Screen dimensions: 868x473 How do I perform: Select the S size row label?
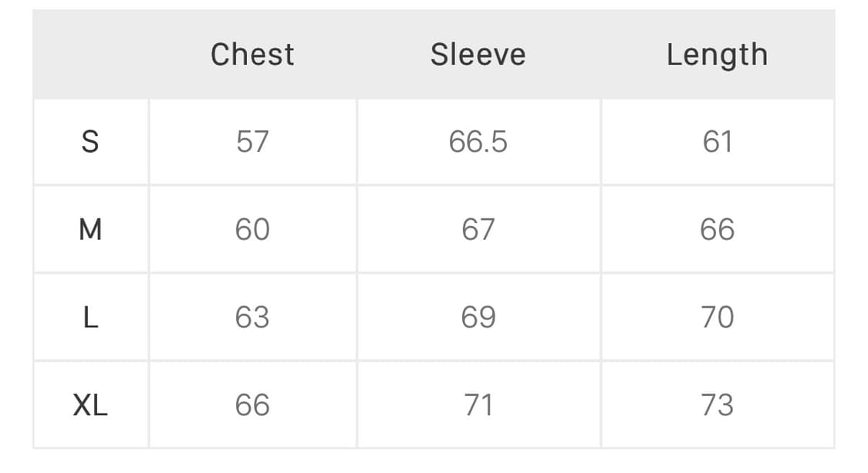click(x=90, y=142)
